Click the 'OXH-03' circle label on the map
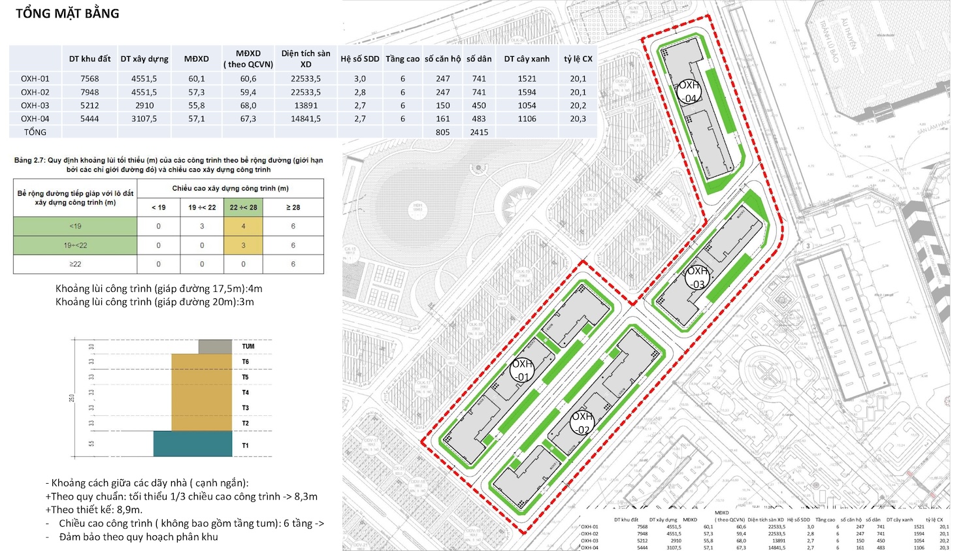Image resolution: width=980 pixels, height=551 pixels. [698, 277]
